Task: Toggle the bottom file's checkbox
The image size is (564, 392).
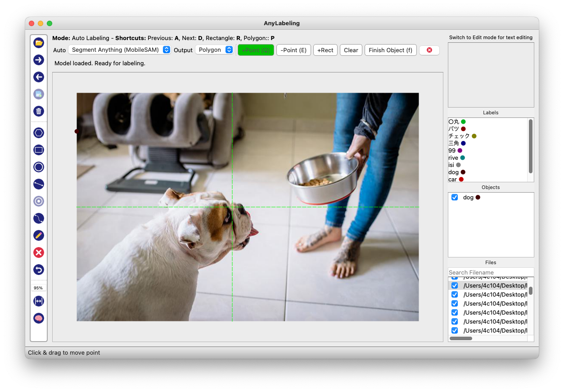Action: (x=455, y=331)
